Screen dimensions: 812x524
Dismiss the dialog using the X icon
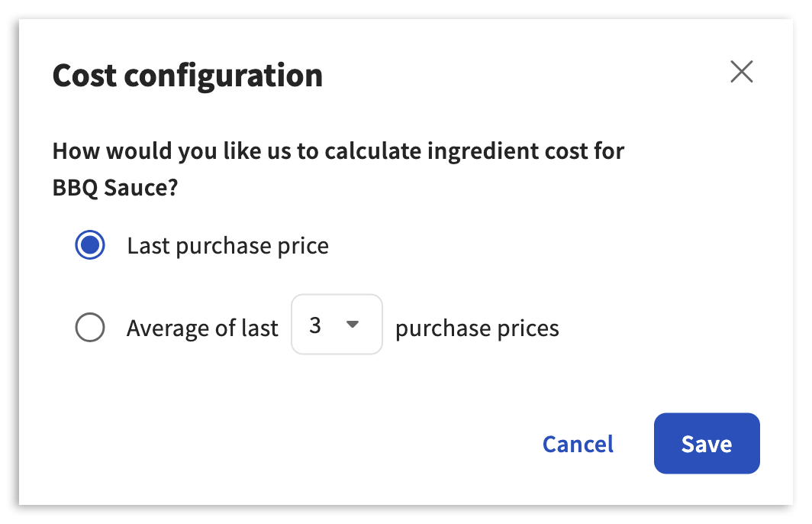pyautogui.click(x=741, y=72)
